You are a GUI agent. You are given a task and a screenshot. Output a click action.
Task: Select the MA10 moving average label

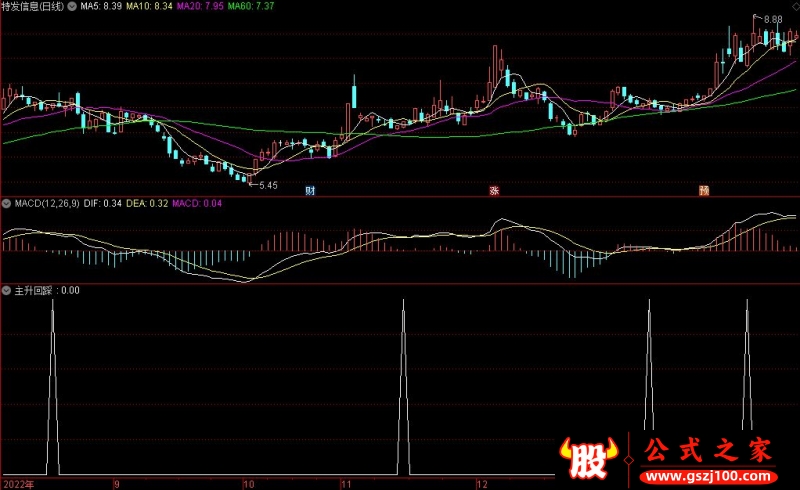152,7
